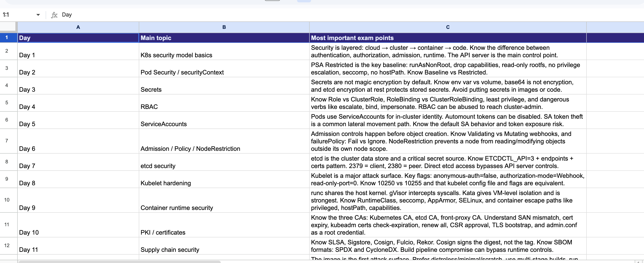This screenshot has height=263, width=644.
Task: Select the 'Day 1' cell
Action: (78, 51)
